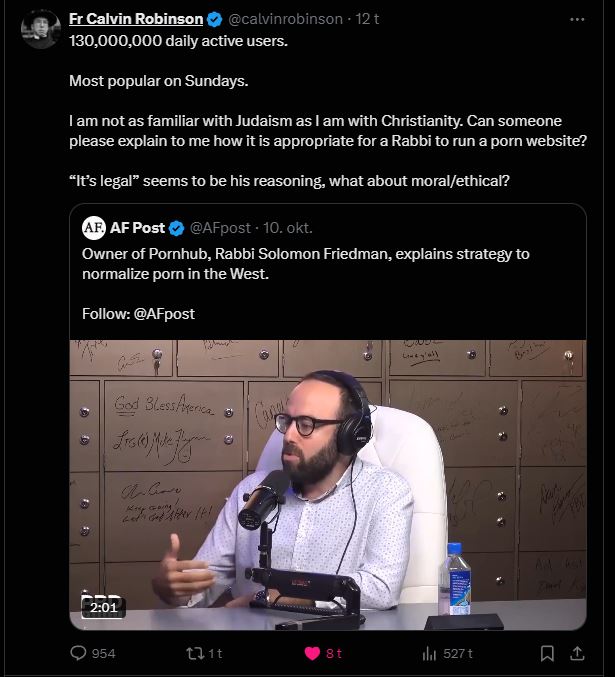Open quoted tweet text about Pornhub owner

pos(306,264)
